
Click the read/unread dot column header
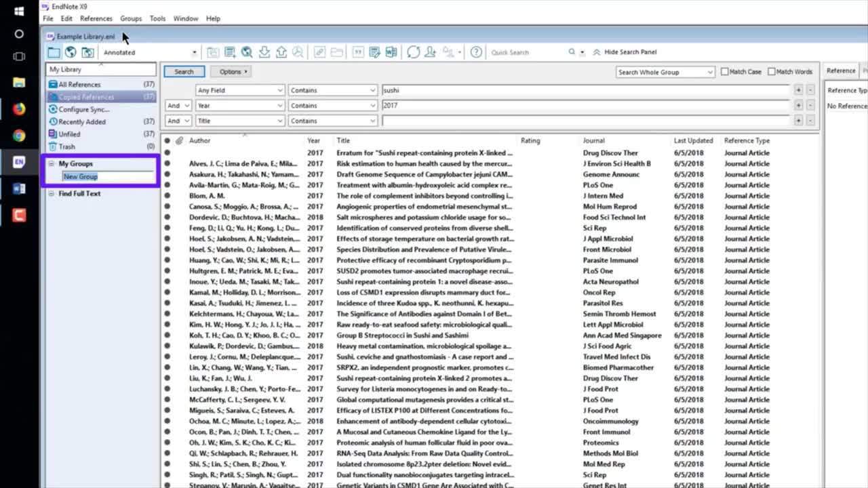coord(167,140)
